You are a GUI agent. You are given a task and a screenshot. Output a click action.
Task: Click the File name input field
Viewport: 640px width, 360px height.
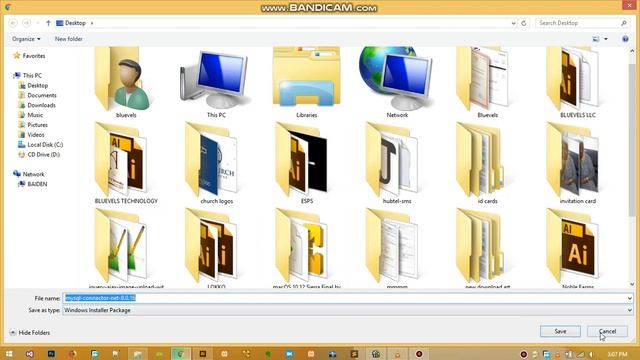coord(344,298)
